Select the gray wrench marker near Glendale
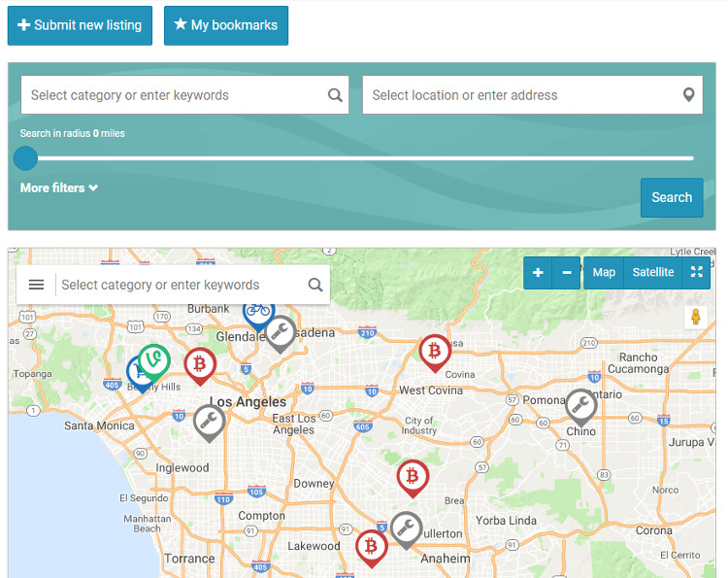The width and height of the screenshot is (728, 578). coord(280,333)
